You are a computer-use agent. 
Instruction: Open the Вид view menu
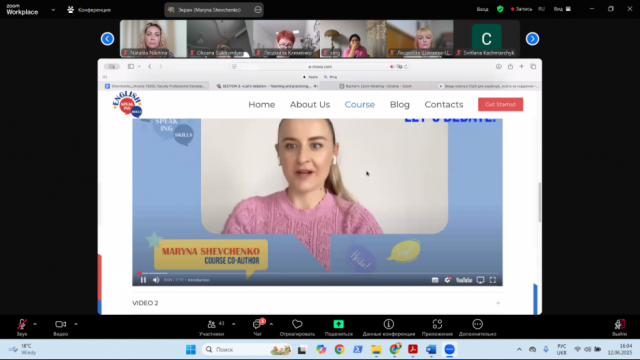pyautogui.click(x=562, y=9)
